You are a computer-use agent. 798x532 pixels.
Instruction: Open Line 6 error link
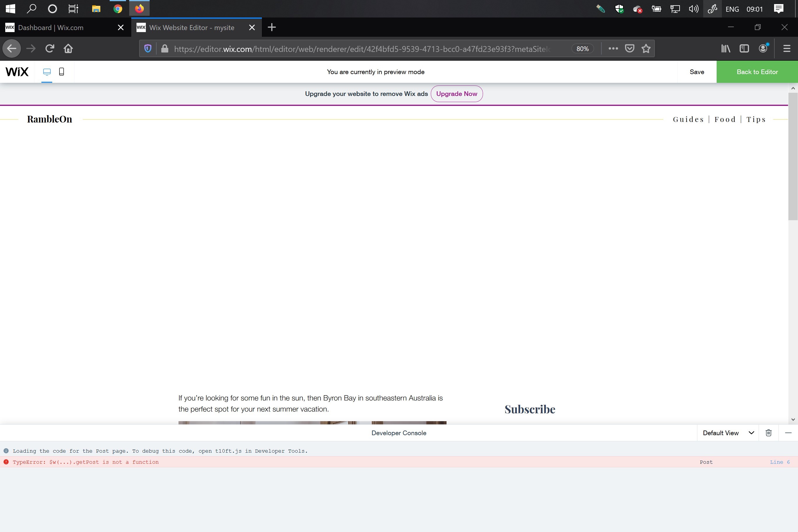tap(780, 462)
